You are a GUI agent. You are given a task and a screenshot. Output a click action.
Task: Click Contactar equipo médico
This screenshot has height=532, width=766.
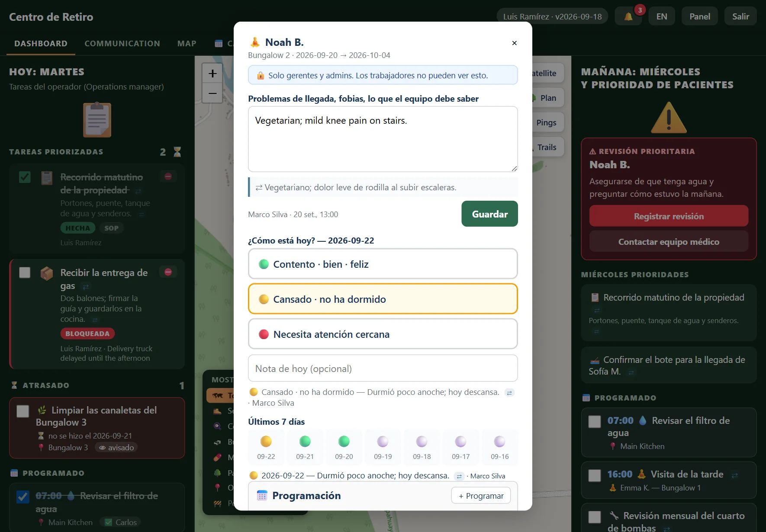coord(669,242)
